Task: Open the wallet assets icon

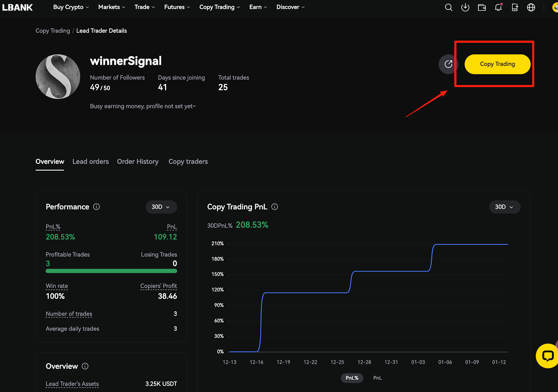Action: [x=482, y=7]
